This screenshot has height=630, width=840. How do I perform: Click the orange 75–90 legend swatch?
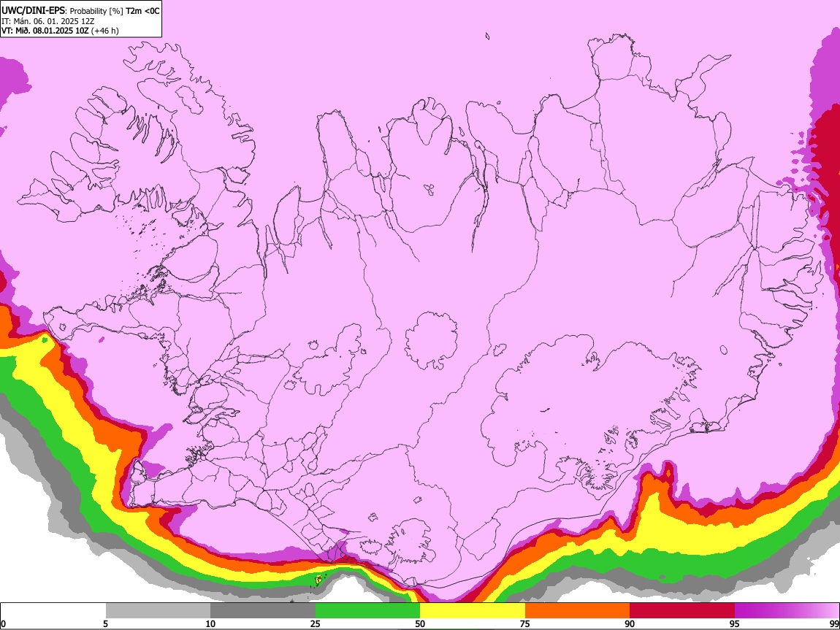coord(578,611)
